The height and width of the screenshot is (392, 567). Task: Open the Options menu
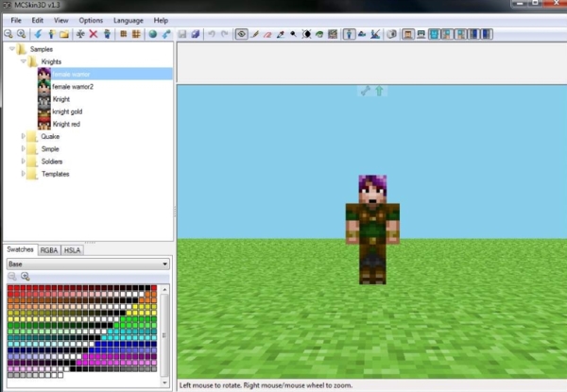[91, 21]
